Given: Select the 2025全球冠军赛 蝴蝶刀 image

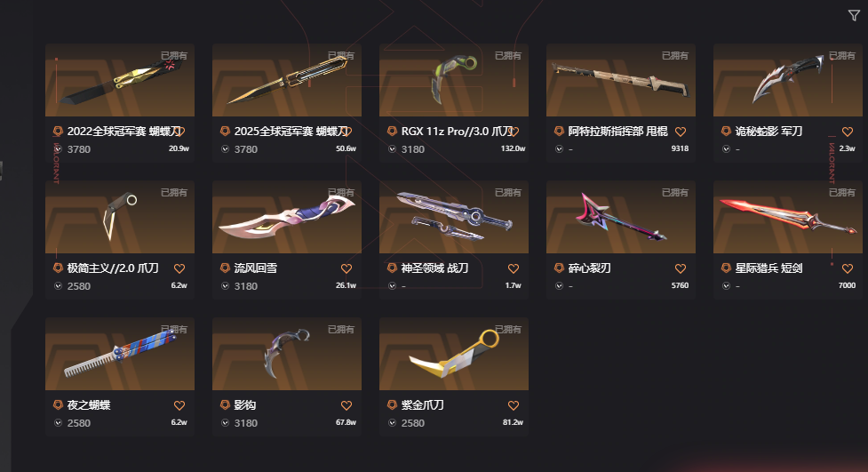Looking at the screenshot, I should click(x=287, y=80).
